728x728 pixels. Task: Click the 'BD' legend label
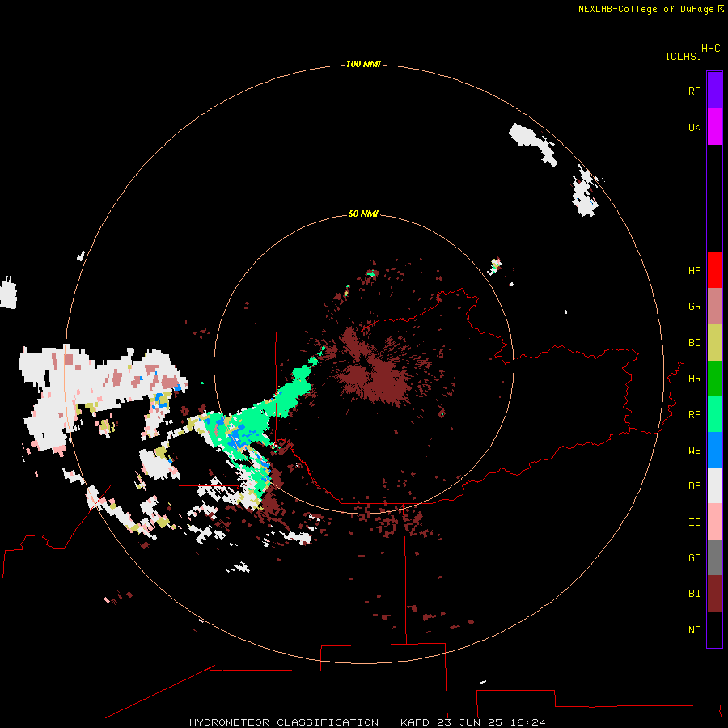[x=695, y=343]
